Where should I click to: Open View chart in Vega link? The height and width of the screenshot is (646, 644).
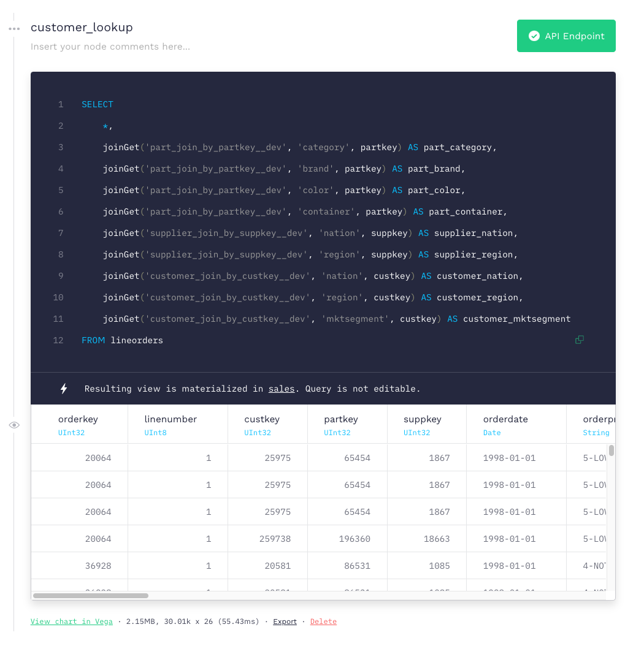[72, 621]
